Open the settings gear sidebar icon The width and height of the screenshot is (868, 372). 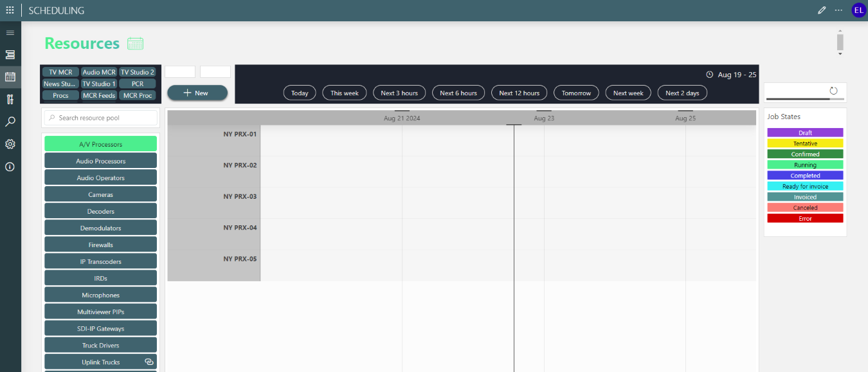[x=10, y=144]
